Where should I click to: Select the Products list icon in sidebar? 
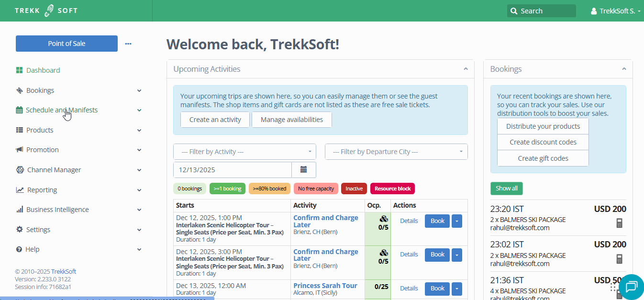(19, 130)
